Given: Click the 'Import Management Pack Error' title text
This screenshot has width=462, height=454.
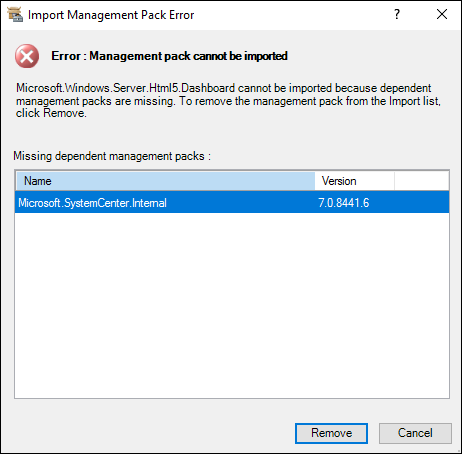Looking at the screenshot, I should coord(111,15).
